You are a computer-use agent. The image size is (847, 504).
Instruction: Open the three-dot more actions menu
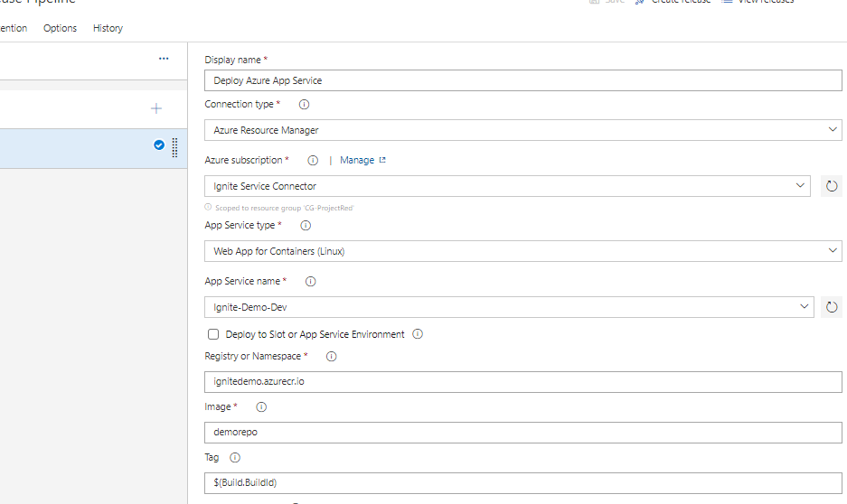tap(164, 59)
